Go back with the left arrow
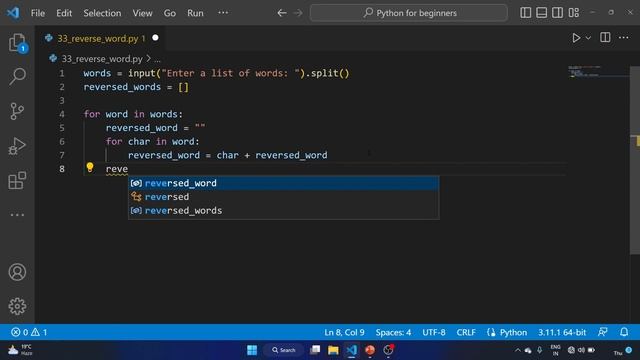The width and height of the screenshot is (640, 360). (x=282, y=13)
